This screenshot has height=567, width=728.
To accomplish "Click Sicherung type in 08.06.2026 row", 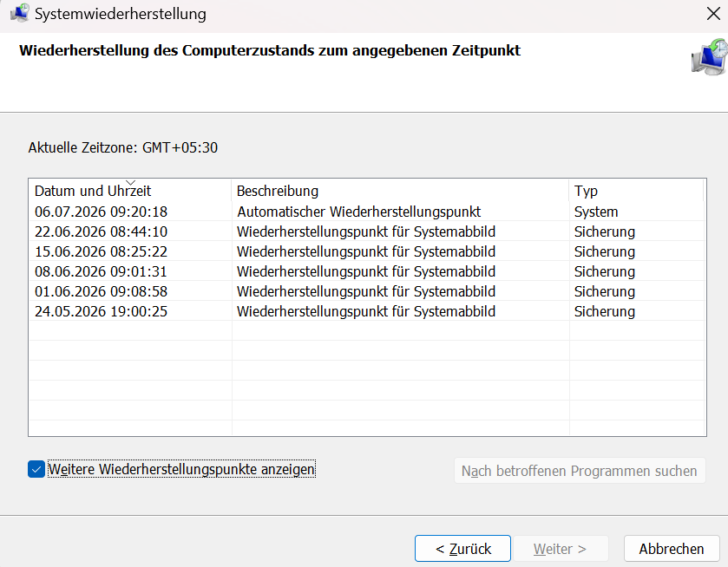I will tap(605, 271).
